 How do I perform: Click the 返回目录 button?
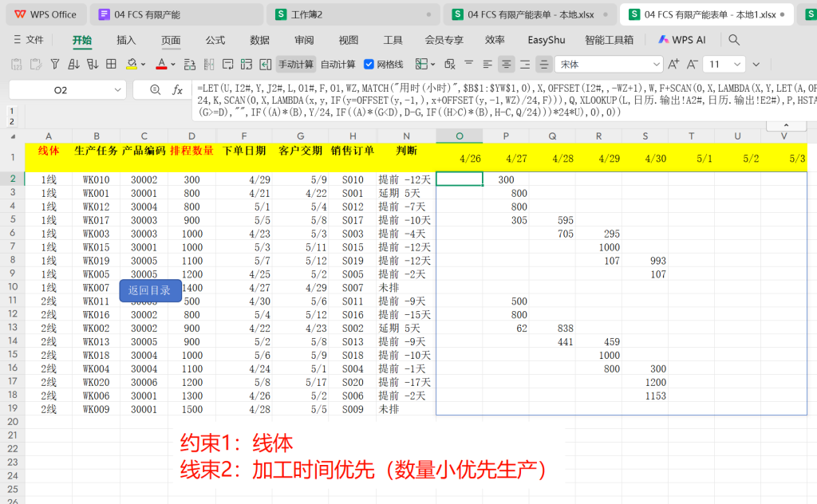pyautogui.click(x=150, y=290)
